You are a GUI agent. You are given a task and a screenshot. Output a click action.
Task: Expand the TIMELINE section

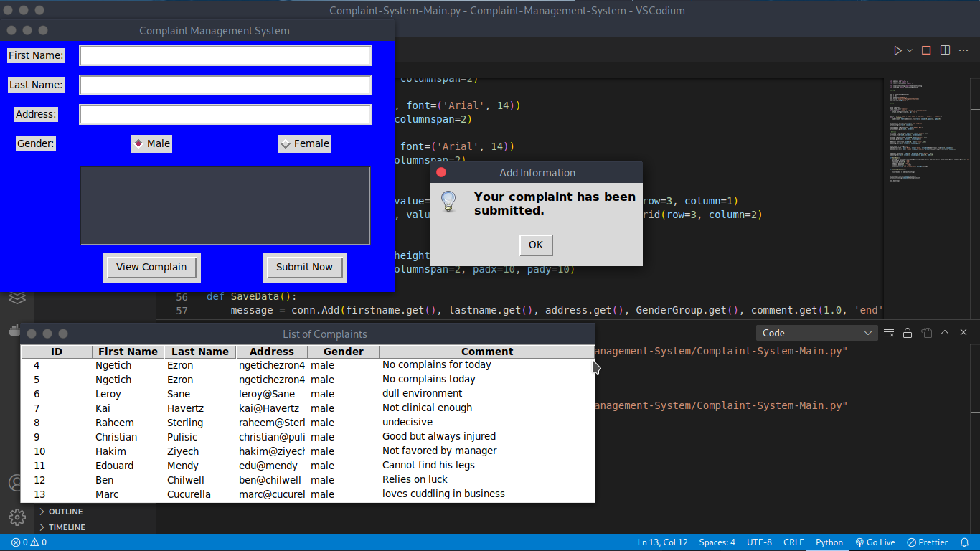coord(67,527)
